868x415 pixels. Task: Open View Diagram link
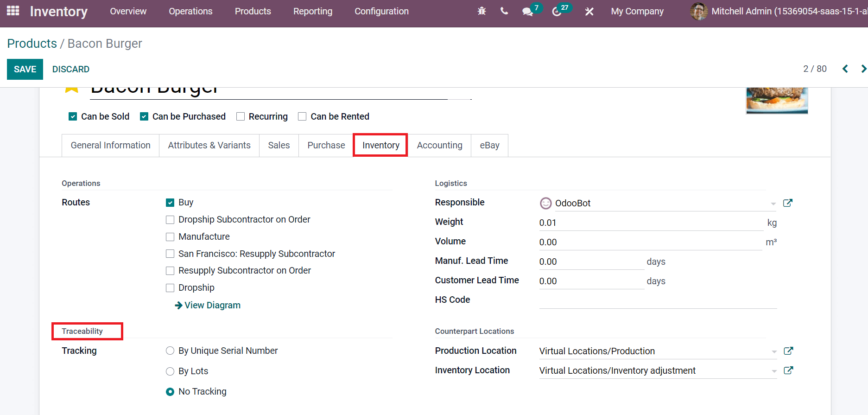[x=208, y=305]
